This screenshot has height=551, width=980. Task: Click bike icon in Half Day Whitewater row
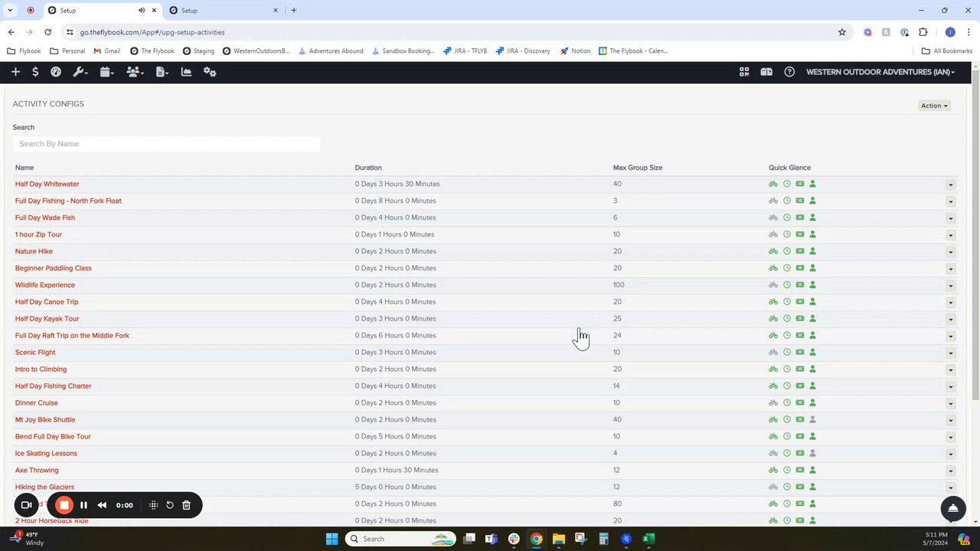pos(773,184)
